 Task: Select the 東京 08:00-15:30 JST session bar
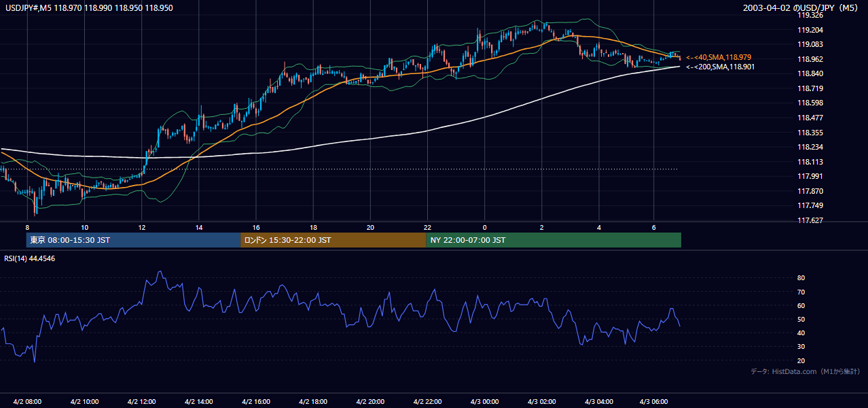point(133,240)
